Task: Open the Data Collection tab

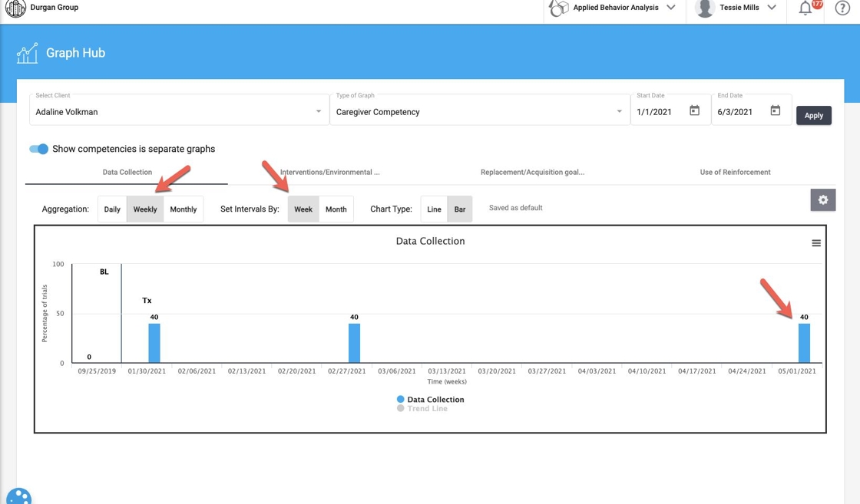Action: (127, 172)
